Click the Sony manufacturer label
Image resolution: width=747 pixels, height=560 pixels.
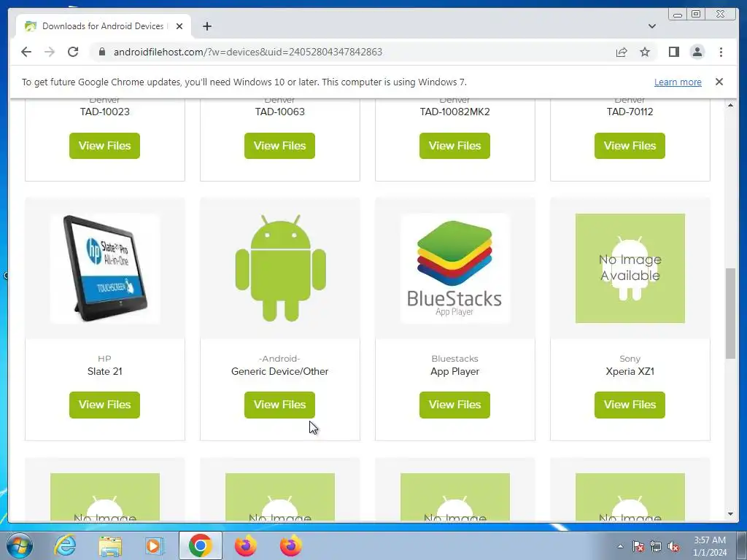point(630,359)
